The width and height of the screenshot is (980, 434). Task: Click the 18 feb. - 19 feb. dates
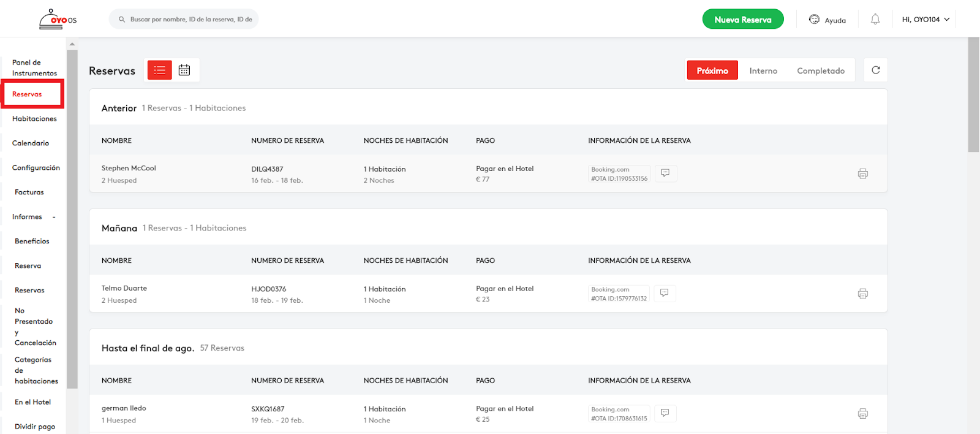pos(277,301)
